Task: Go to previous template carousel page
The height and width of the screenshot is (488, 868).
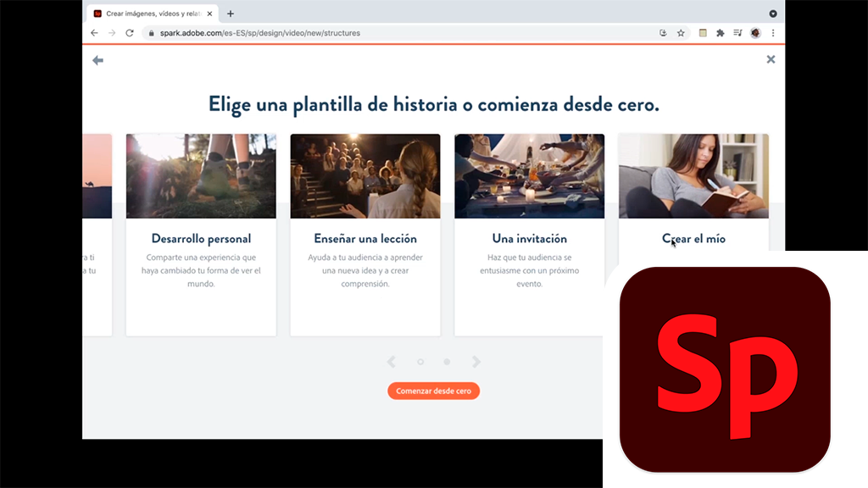Action: [391, 362]
